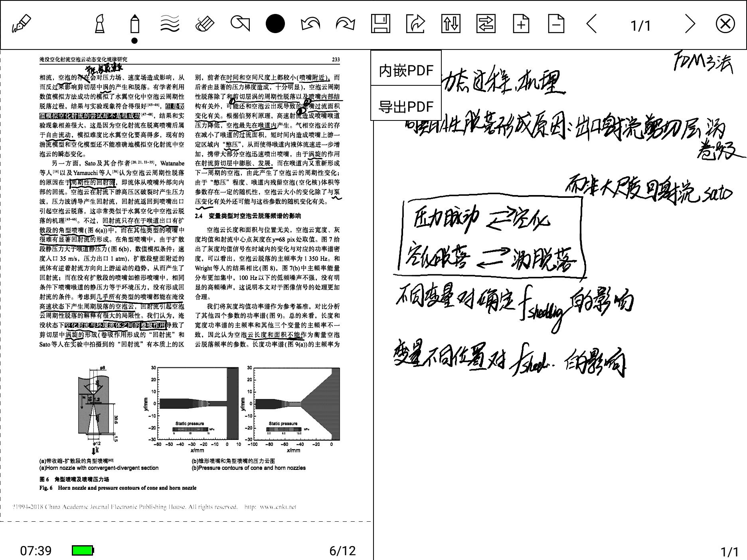
Task: Select 导出PDF to export the PDF
Action: [405, 106]
